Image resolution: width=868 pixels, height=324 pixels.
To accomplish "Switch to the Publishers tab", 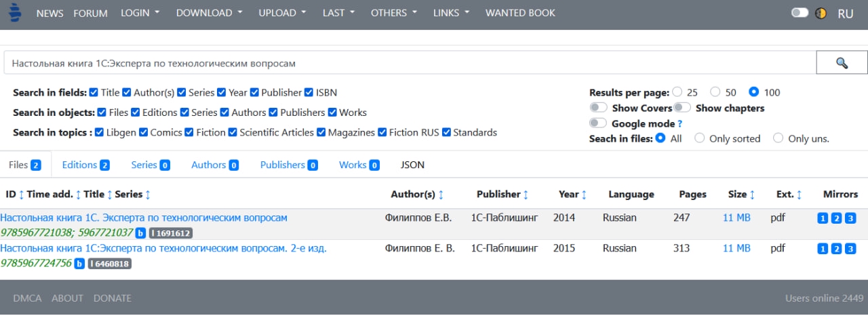I will (289, 165).
